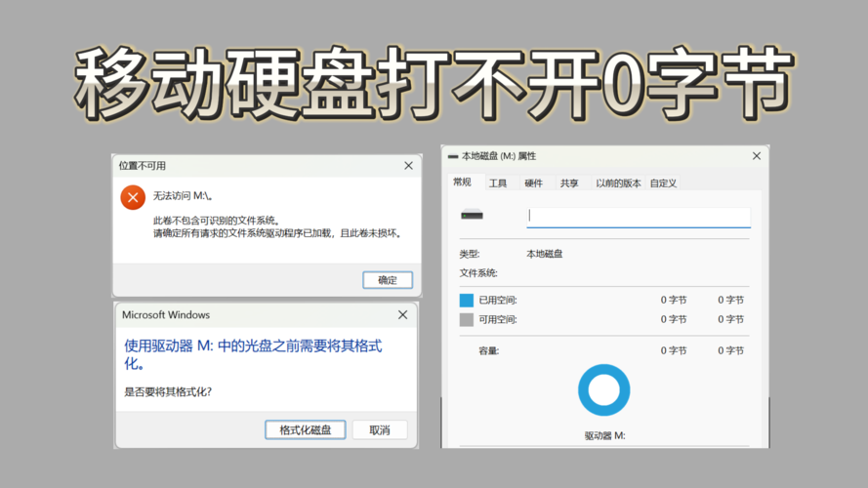Image resolution: width=868 pixels, height=488 pixels.
Task: Click 格式化磁盘 button
Action: (x=306, y=429)
